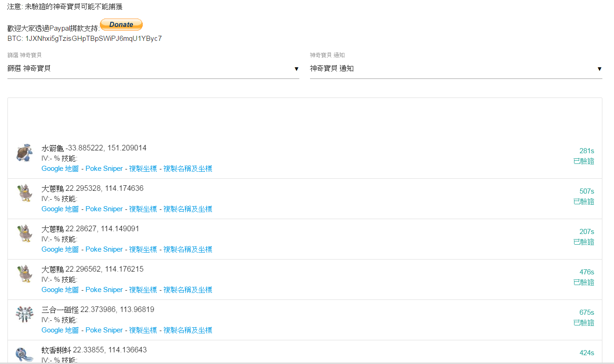Click the Farfetch'd icon at 22.296562 entry
This screenshot has width=614, height=364.
pyautogui.click(x=24, y=274)
